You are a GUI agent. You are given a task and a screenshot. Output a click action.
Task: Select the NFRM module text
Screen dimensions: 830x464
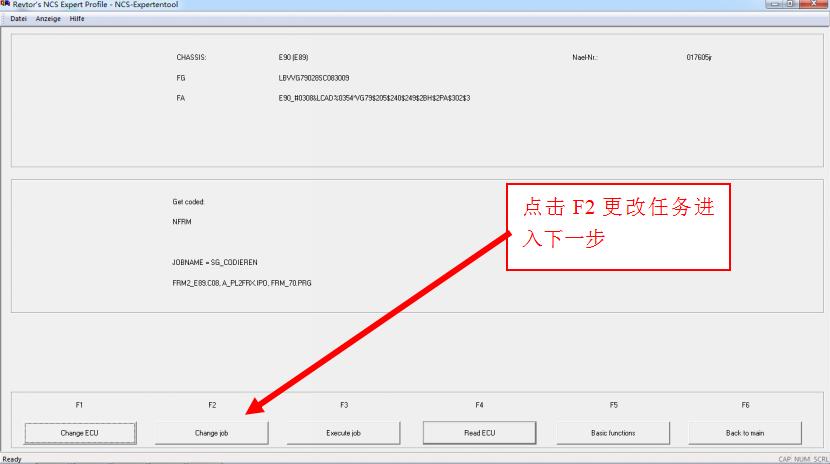coord(182,222)
